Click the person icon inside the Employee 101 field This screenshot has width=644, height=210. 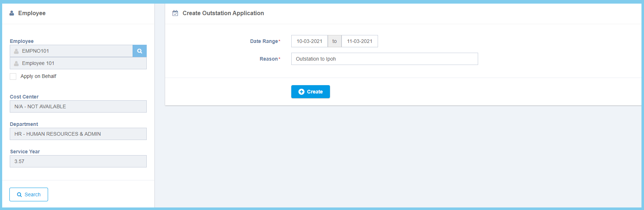coord(16,64)
